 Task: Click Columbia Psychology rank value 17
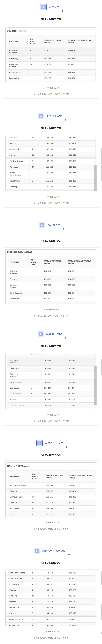(33, 167)
